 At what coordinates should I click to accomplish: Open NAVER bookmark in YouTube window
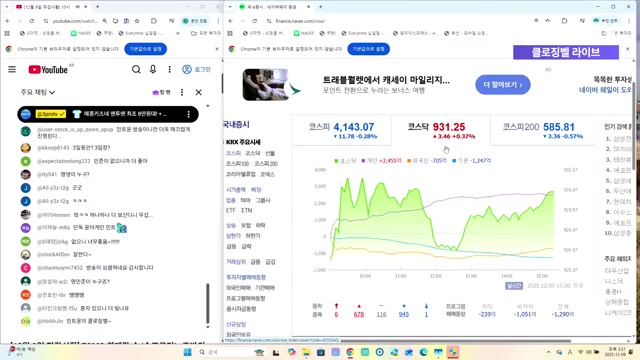81,33
